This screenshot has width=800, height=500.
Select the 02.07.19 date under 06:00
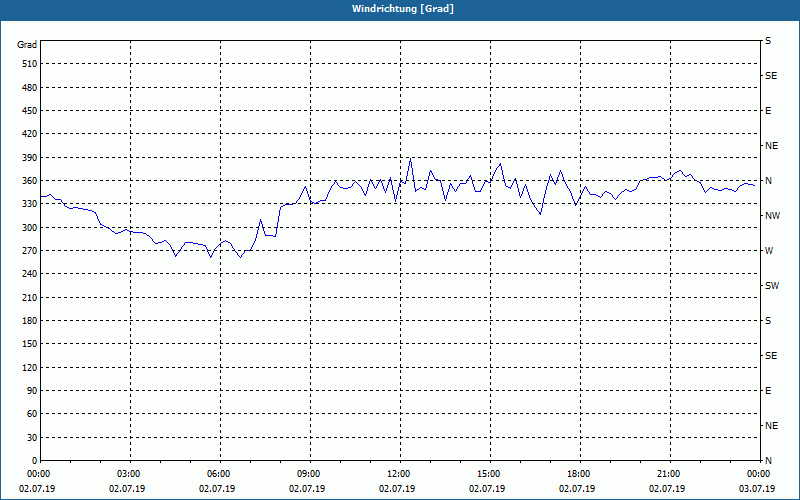[217, 489]
